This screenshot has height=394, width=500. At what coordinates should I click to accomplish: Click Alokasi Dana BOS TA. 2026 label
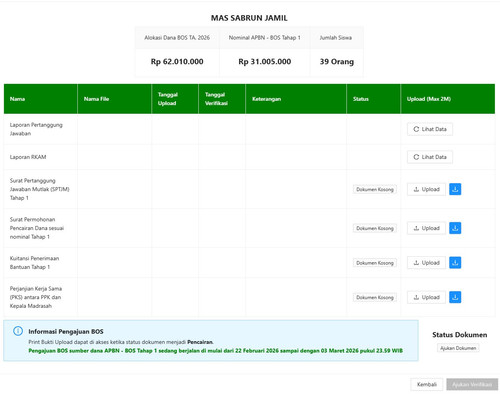tap(177, 38)
